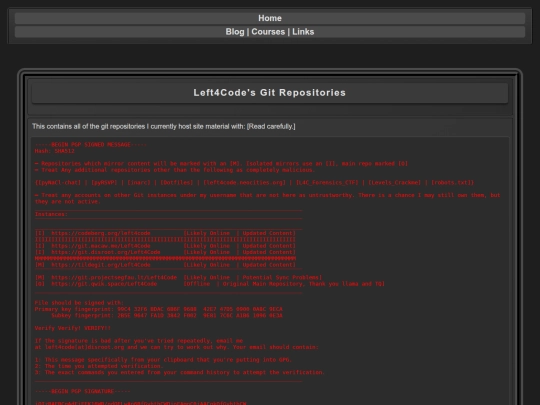Click the tildegit.org/Left4Code URL

(x=101, y=265)
